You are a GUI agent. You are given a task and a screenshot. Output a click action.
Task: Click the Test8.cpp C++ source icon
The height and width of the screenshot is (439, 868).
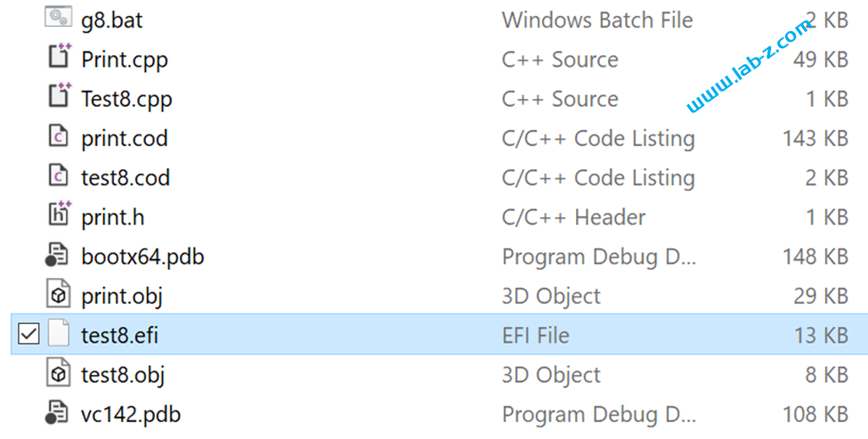[x=60, y=96]
